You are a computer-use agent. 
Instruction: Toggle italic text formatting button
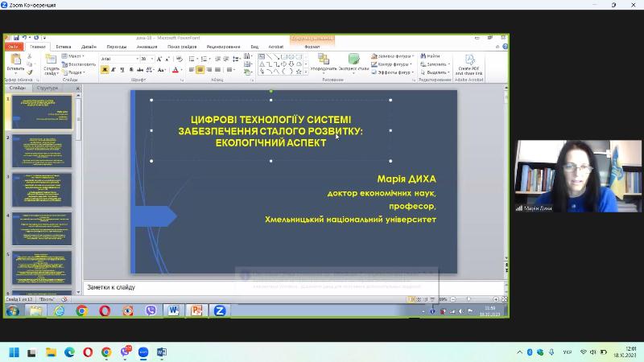pos(114,70)
